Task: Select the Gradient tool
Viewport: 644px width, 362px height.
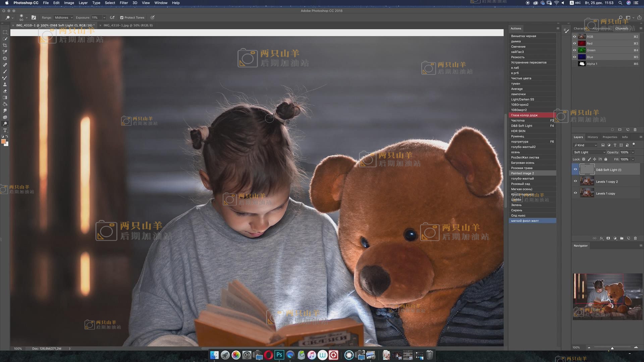Action: click(5, 98)
